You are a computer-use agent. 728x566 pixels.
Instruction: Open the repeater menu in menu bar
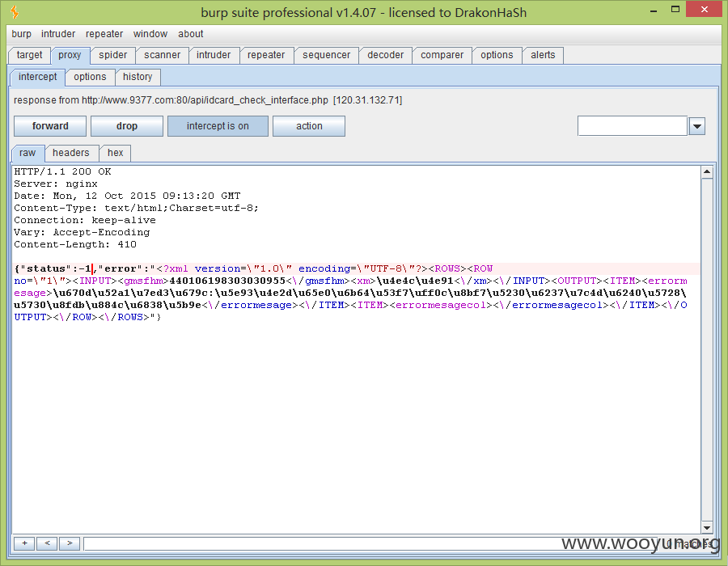click(x=104, y=34)
